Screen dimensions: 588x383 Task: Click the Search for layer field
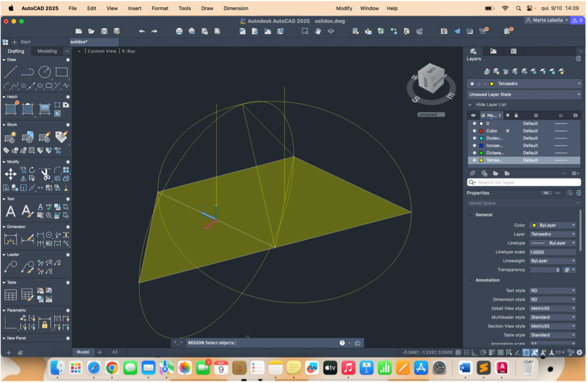[524, 182]
